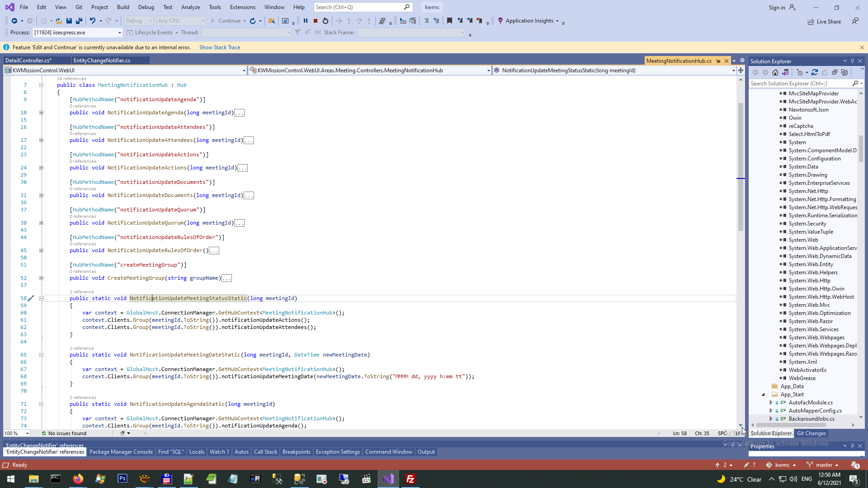868x488 pixels.
Task: Click Sync with Active Document icon
Action: coord(815,72)
